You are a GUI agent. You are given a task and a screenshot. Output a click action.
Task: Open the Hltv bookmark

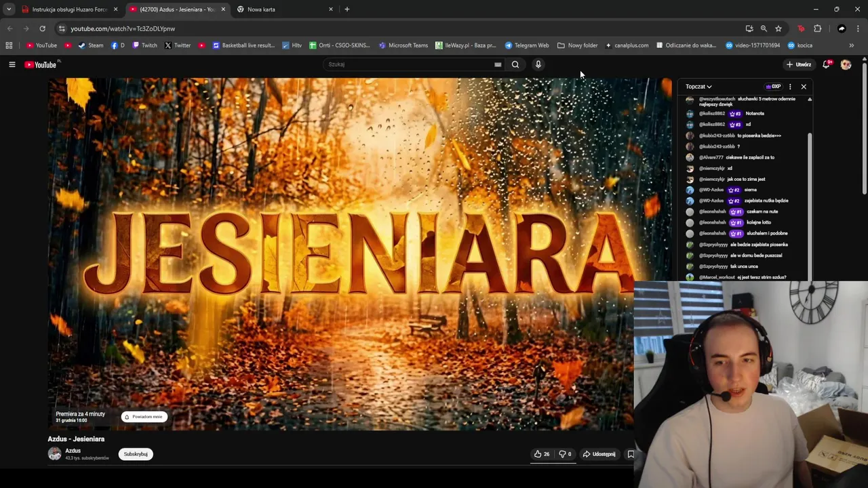(292, 45)
